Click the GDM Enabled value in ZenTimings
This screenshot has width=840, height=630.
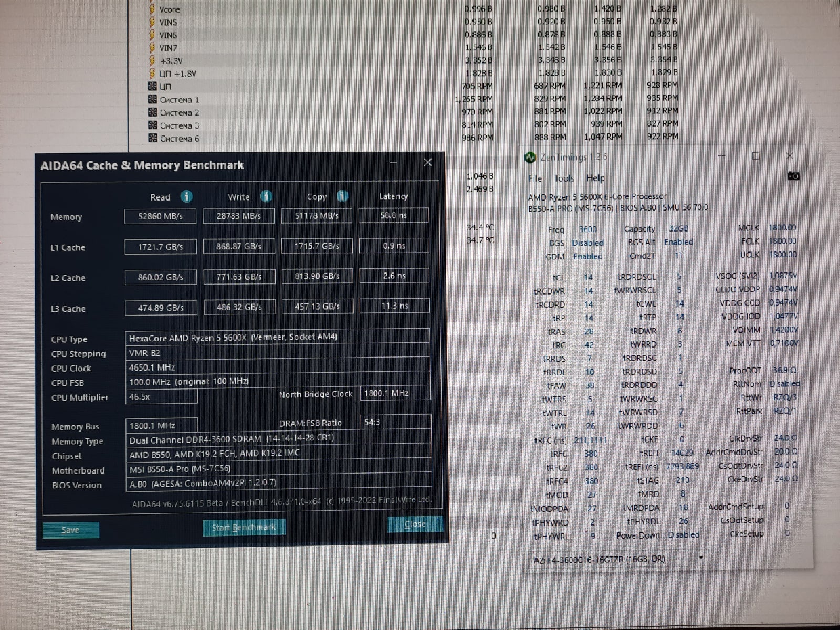pos(588,257)
